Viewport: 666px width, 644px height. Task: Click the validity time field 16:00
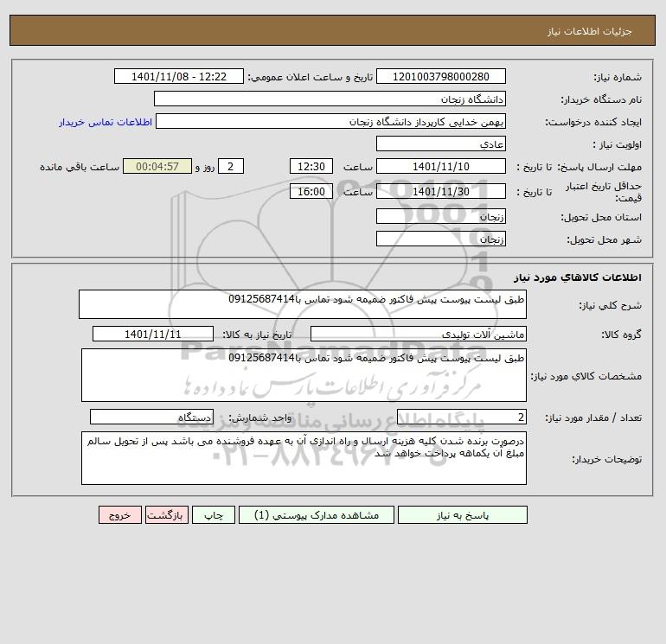(x=311, y=191)
